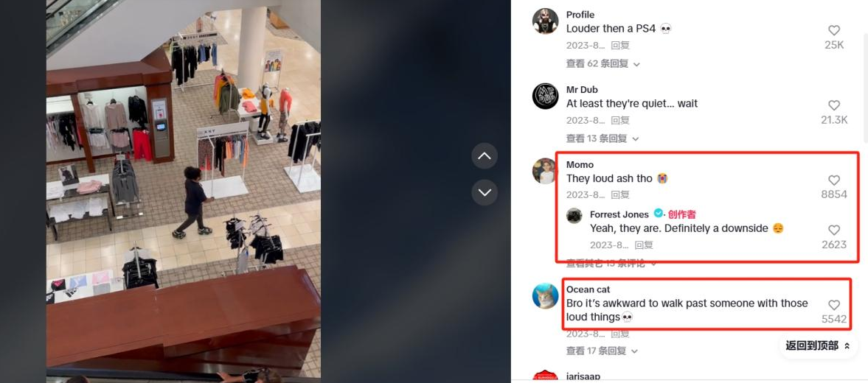Like Mr Dub's comment
This screenshot has height=383, width=868.
pos(833,105)
